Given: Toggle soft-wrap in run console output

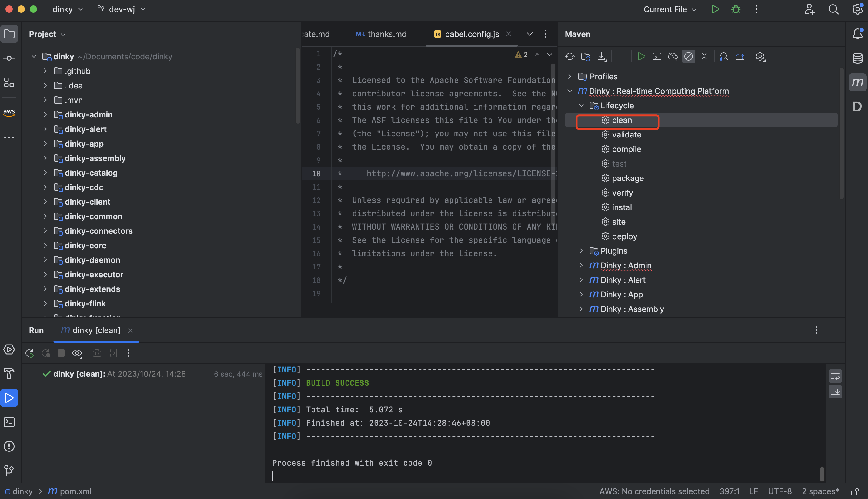Looking at the screenshot, I should coord(835,376).
